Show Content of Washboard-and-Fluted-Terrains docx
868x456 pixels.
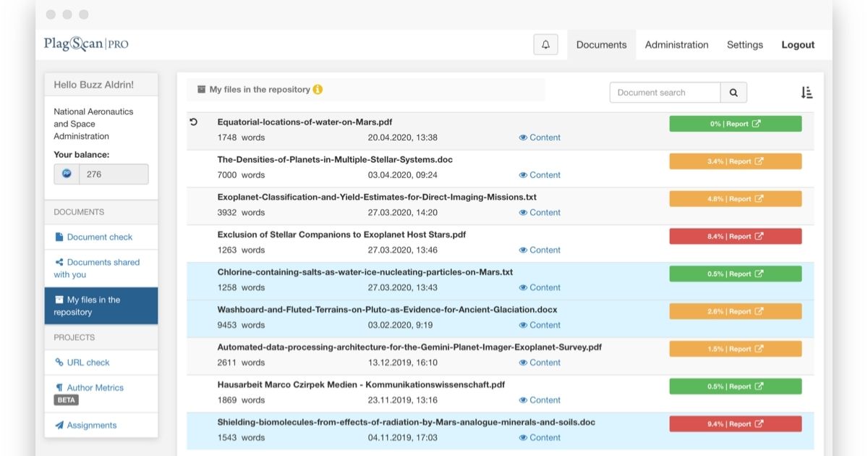[x=540, y=325]
